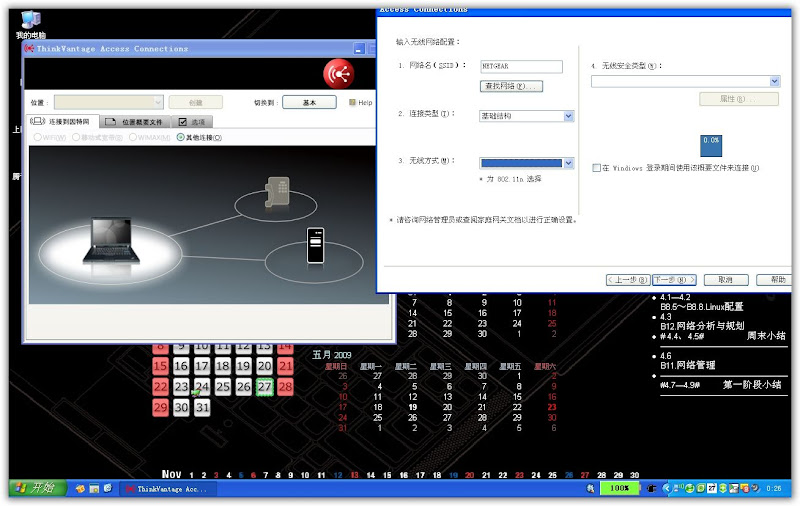Click 'B12.网络分析与规划' desktop note
The width and height of the screenshot is (800, 506).
(x=702, y=326)
